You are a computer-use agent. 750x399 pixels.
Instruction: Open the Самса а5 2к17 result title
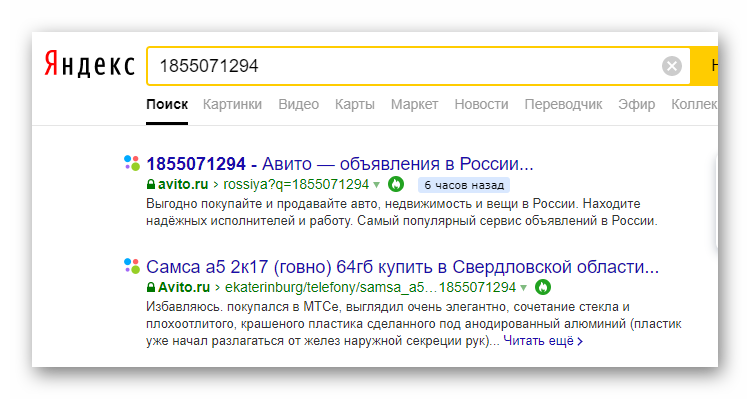tap(402, 266)
